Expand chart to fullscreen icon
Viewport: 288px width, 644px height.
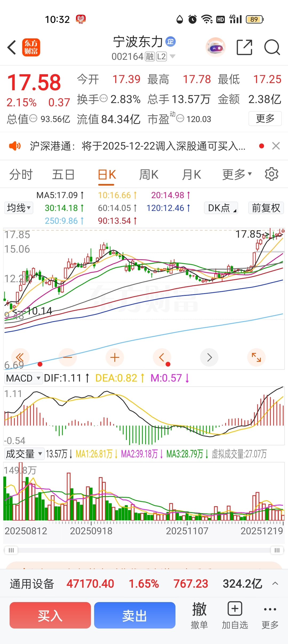[256, 357]
